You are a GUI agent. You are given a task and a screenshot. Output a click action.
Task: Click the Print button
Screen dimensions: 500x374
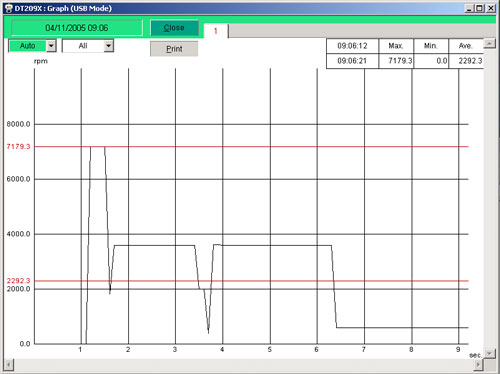click(174, 49)
